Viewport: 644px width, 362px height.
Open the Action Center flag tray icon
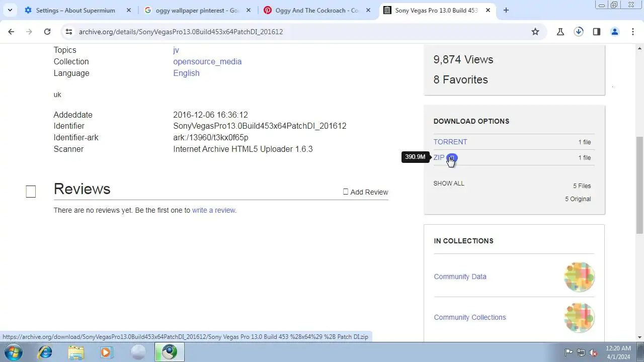pos(569,352)
